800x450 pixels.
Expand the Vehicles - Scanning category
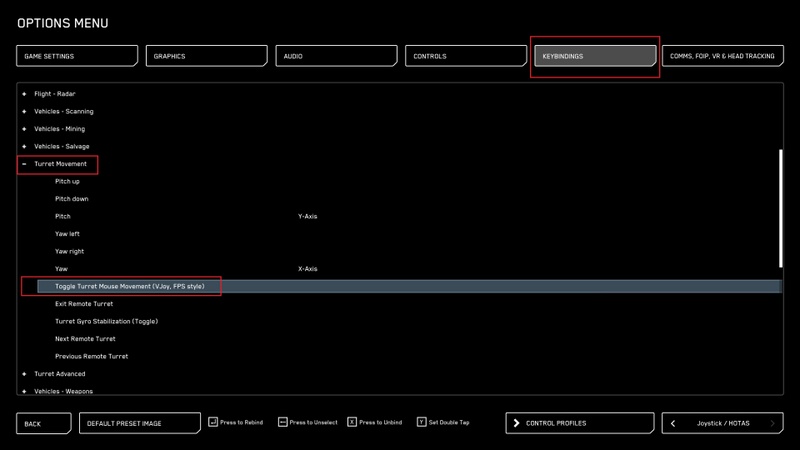[24, 111]
